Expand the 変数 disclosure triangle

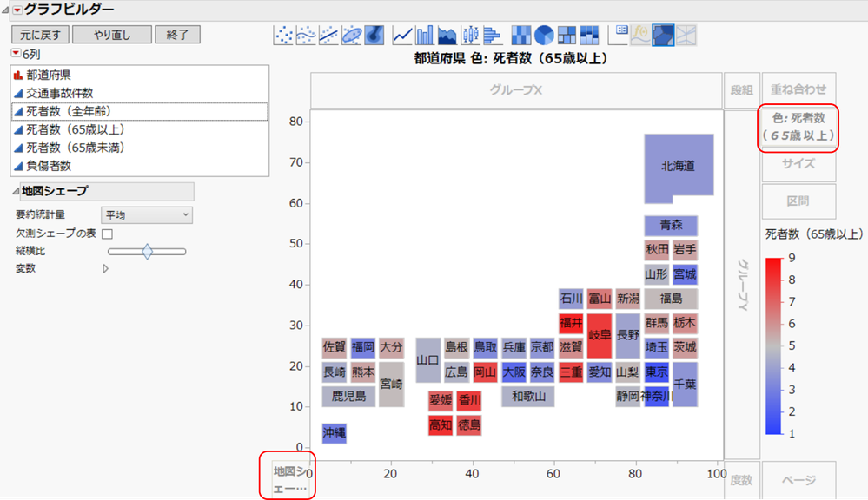point(106,269)
